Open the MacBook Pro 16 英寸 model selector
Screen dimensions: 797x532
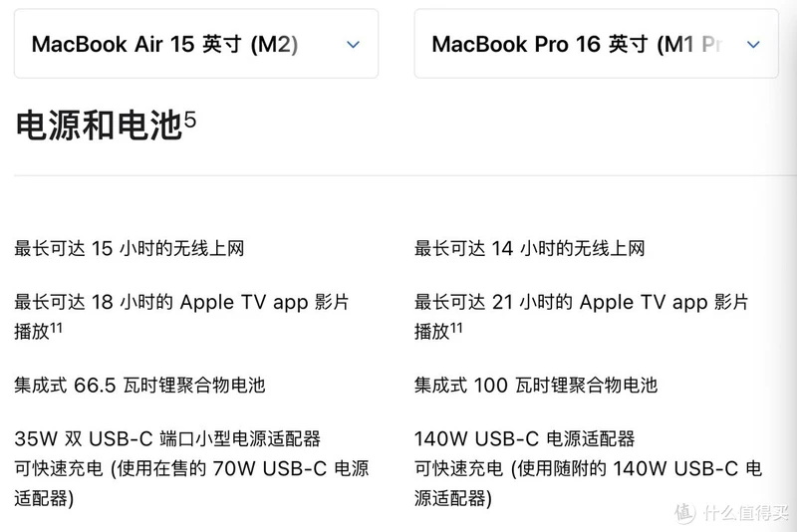[x=596, y=44]
